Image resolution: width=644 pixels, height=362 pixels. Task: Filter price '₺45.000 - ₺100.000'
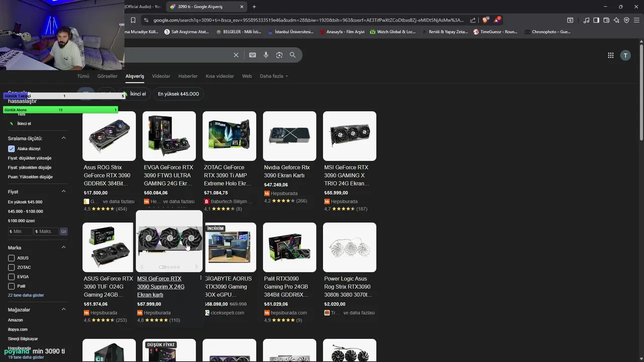pos(26,211)
